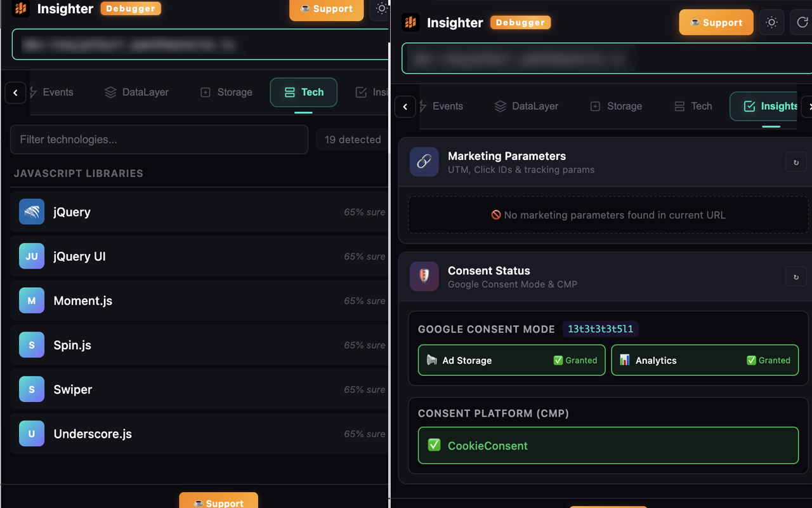
Task: Click the Insighter logo in left panel
Action: click(x=21, y=8)
